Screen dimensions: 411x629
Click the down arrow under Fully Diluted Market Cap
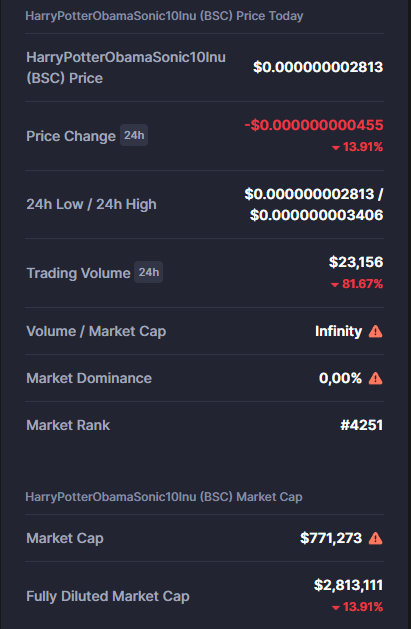coord(336,608)
